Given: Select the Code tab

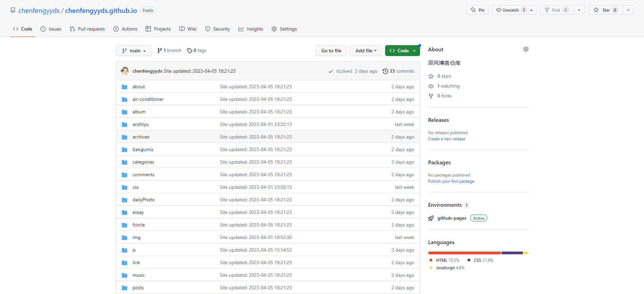Looking at the screenshot, I should pyautogui.click(x=22, y=29).
